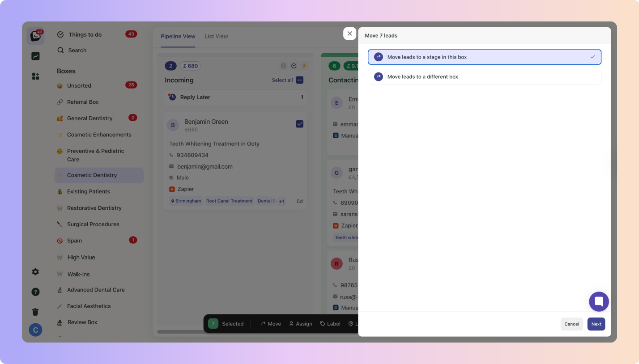Open the settings gear icon

35,272
